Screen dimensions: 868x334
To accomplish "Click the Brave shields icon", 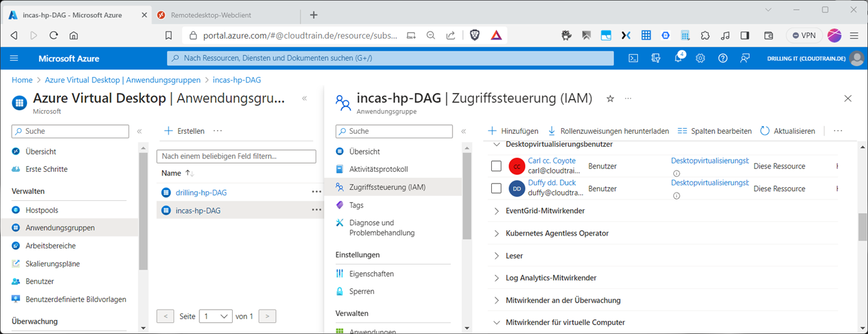I will point(475,35).
